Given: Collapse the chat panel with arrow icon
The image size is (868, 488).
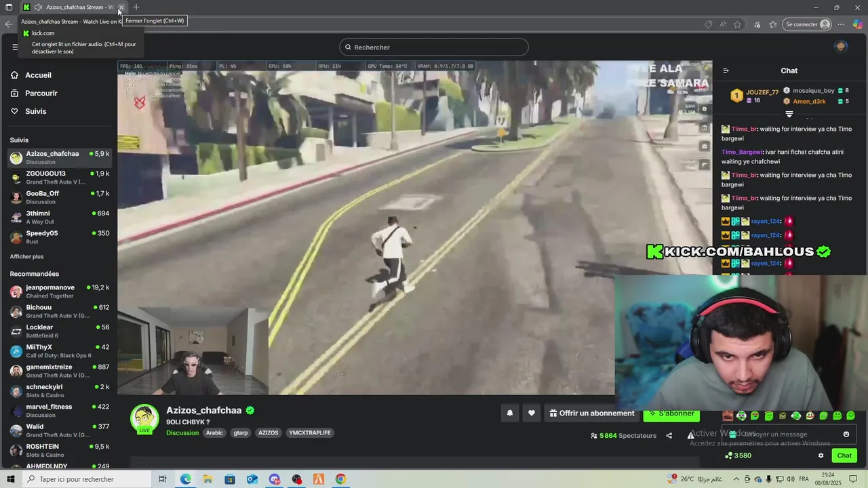Looking at the screenshot, I should coord(726,70).
